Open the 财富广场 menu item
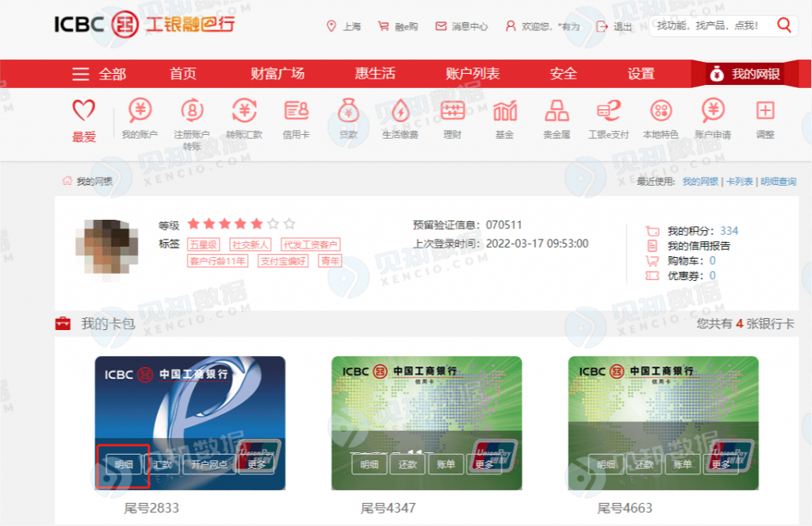Image resolution: width=812 pixels, height=526 pixels. click(x=278, y=74)
